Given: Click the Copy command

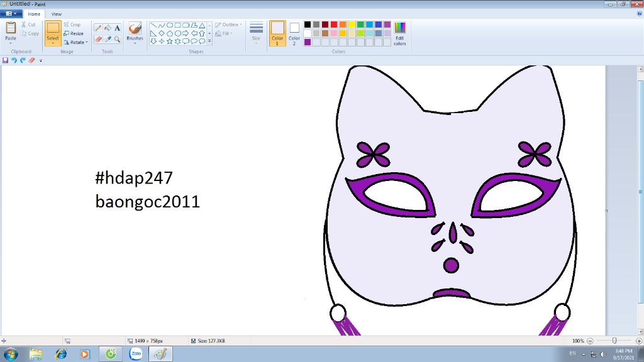Looking at the screenshot, I should pos(30,34).
